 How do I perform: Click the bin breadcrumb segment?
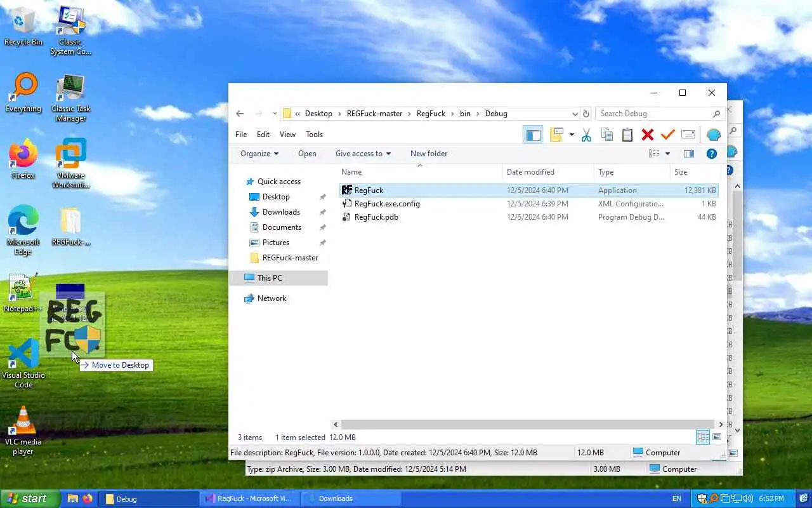(465, 114)
